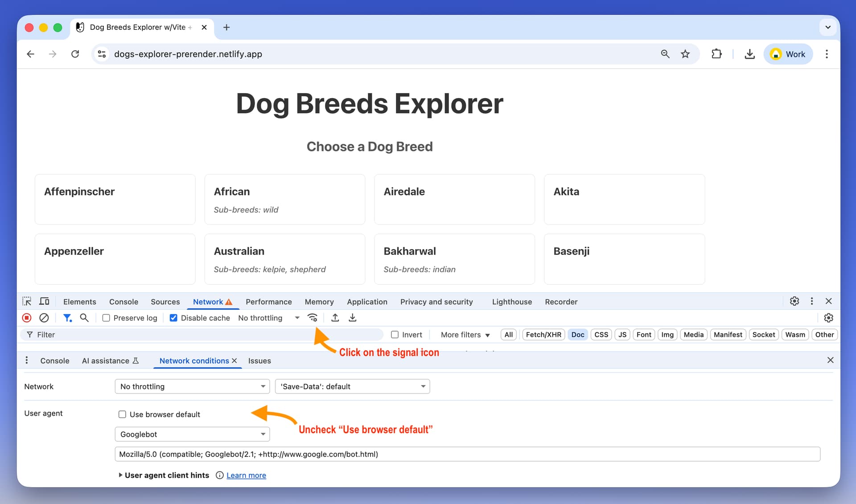Click the import HAR file upload icon
The image size is (856, 504).
[335, 318]
